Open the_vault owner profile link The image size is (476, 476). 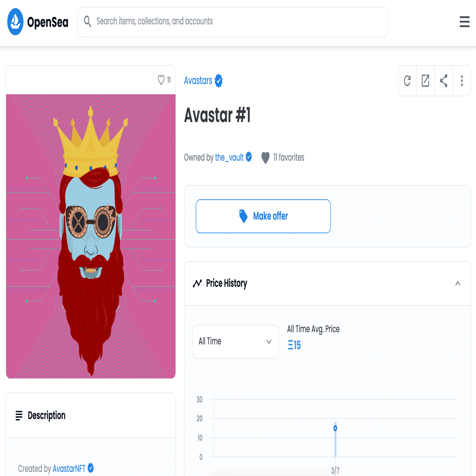[x=229, y=157]
